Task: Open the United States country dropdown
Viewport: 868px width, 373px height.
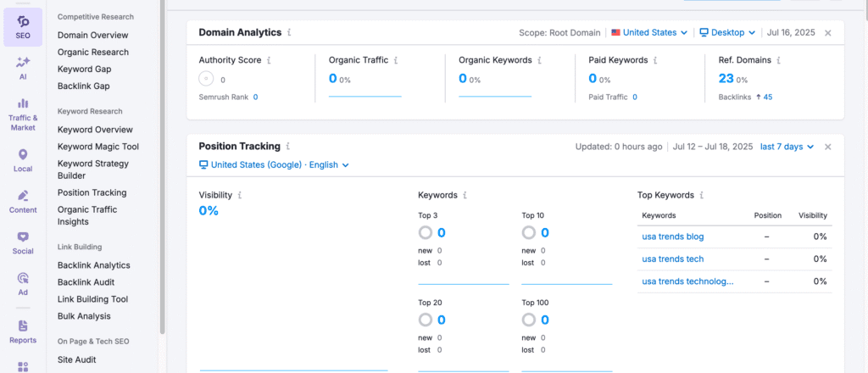Action: point(649,33)
